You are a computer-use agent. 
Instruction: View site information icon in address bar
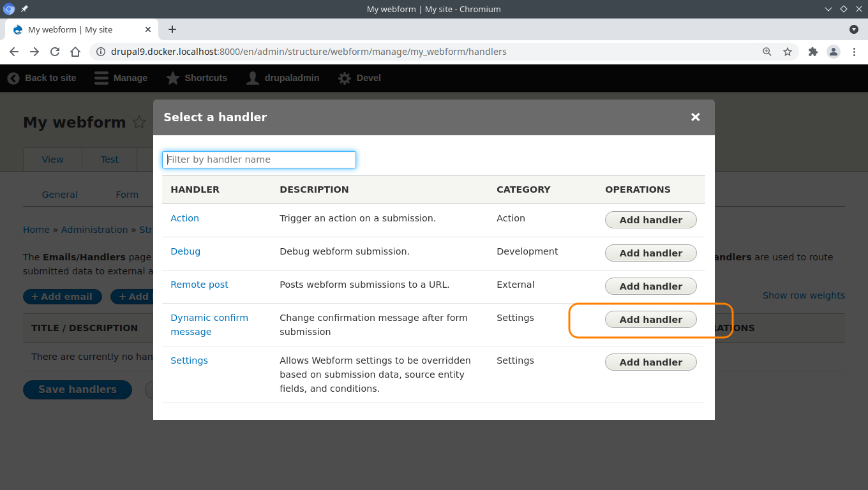point(101,52)
